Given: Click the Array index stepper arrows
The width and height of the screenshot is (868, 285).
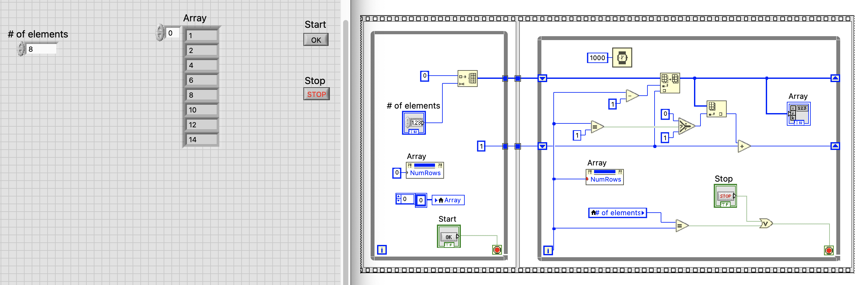Looking at the screenshot, I should point(160,33).
